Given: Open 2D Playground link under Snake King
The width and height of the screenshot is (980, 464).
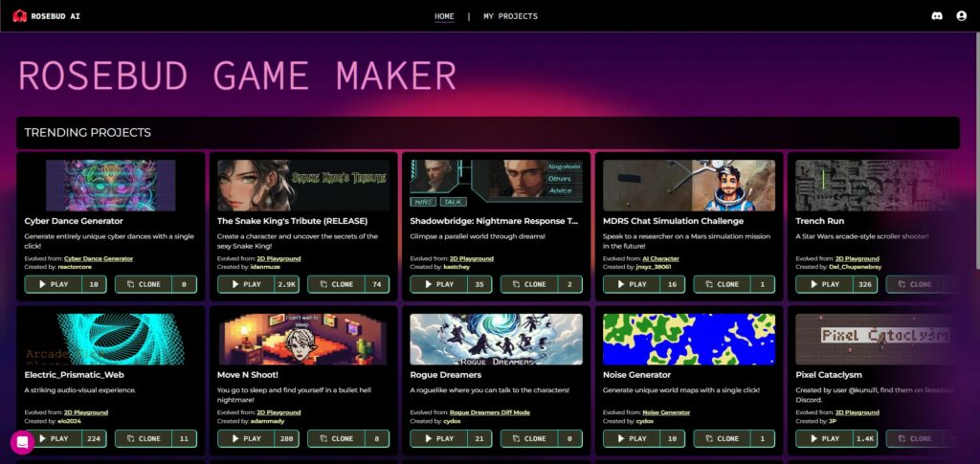Looking at the screenshot, I should (x=278, y=258).
